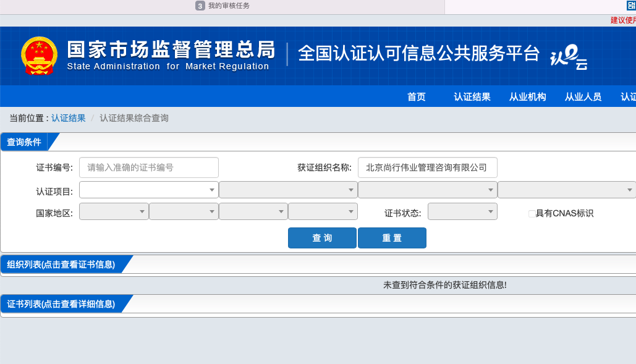Open the second 国家地区 dropdown
The width and height of the screenshot is (636, 364).
tap(184, 211)
